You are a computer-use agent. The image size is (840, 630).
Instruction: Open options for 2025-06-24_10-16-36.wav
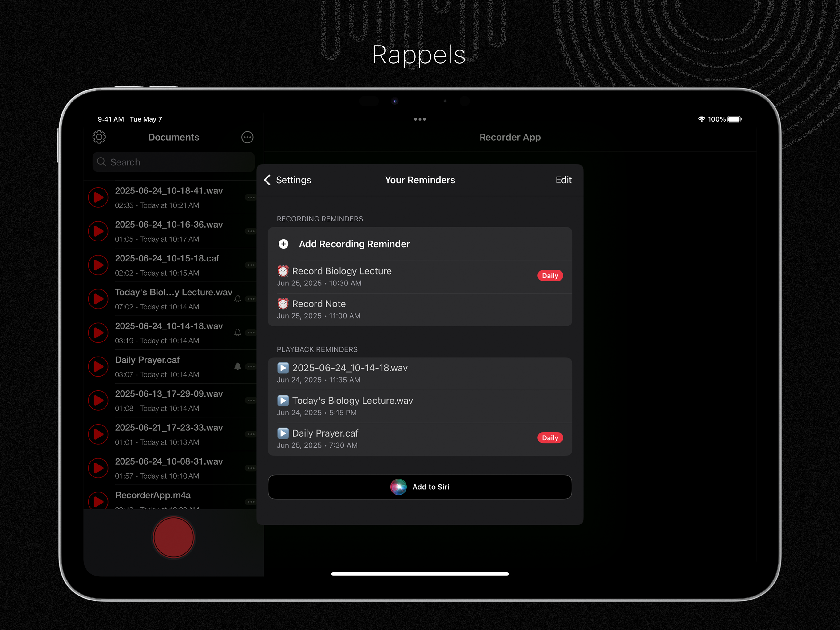(x=251, y=231)
